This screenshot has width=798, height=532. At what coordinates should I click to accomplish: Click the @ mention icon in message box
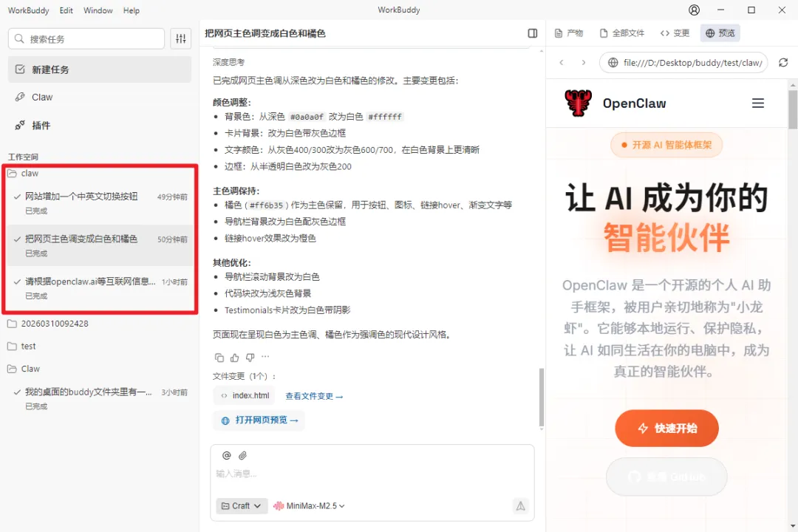click(x=227, y=456)
